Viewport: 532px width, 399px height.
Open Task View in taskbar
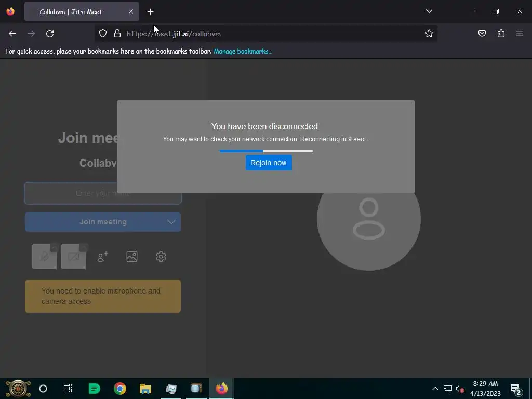pos(68,389)
